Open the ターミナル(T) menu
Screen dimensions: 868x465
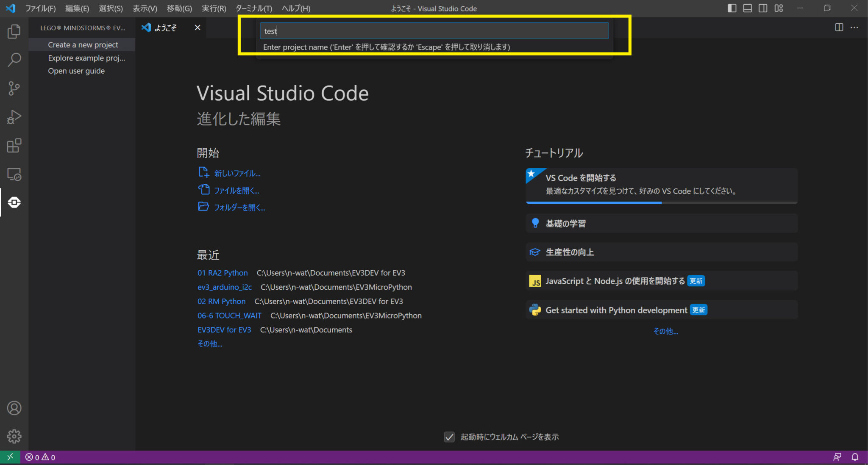[x=254, y=8]
